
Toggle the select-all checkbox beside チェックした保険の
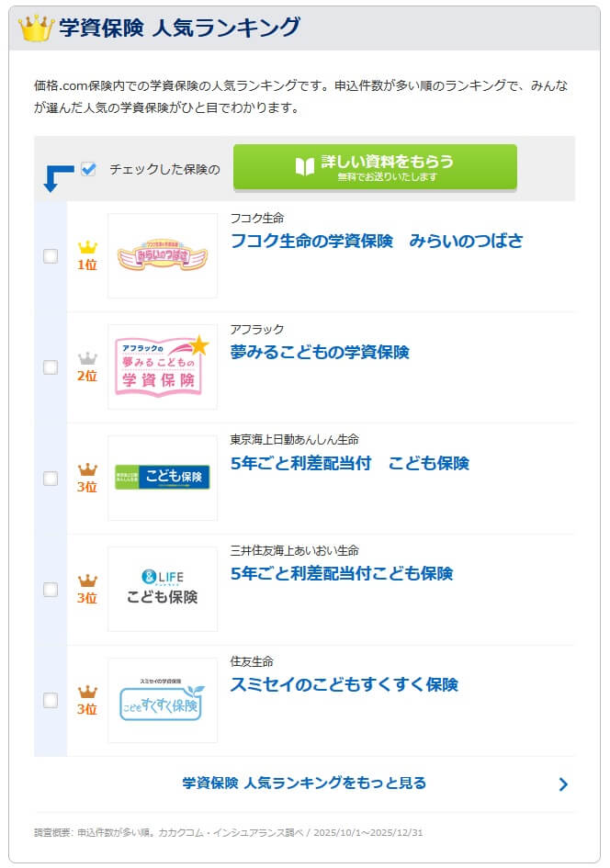[x=88, y=169]
